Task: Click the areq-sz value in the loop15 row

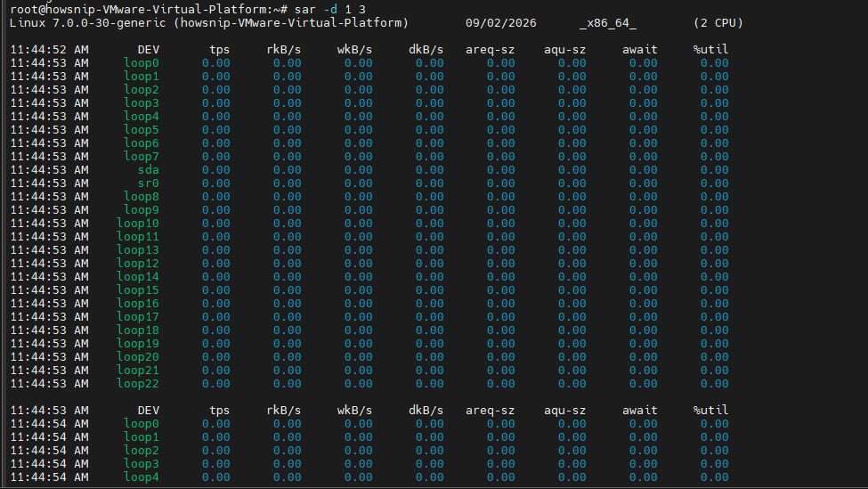Action: (x=501, y=289)
